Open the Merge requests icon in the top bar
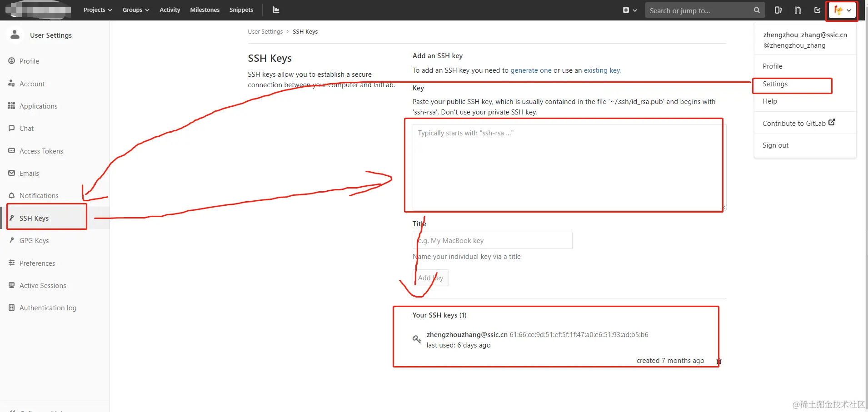The width and height of the screenshot is (868, 412). (798, 10)
